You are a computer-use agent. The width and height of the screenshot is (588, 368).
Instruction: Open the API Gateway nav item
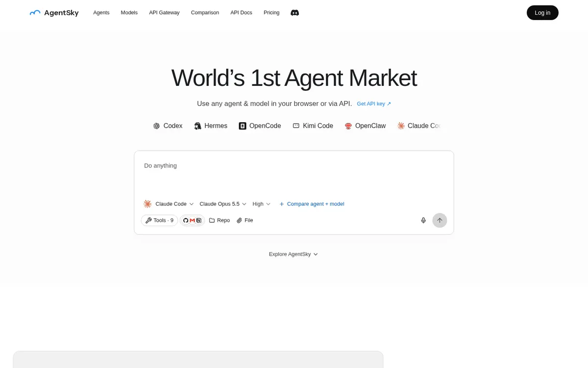[164, 13]
